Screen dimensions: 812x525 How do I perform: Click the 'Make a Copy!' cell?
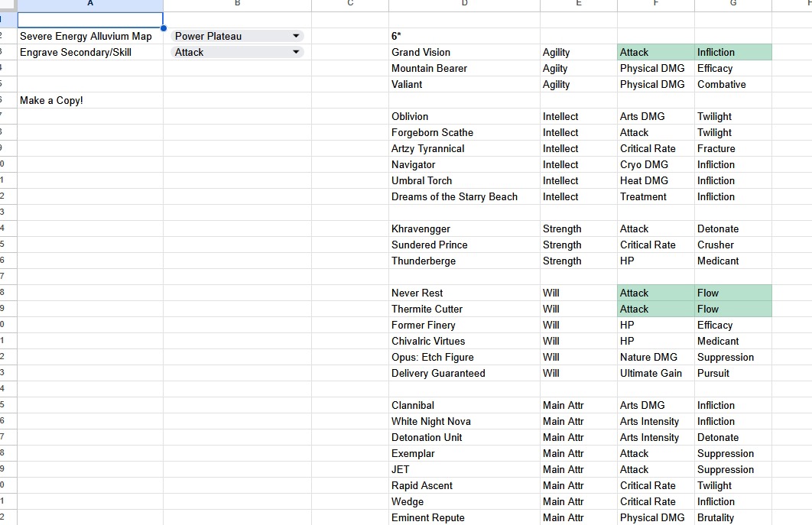coord(90,100)
